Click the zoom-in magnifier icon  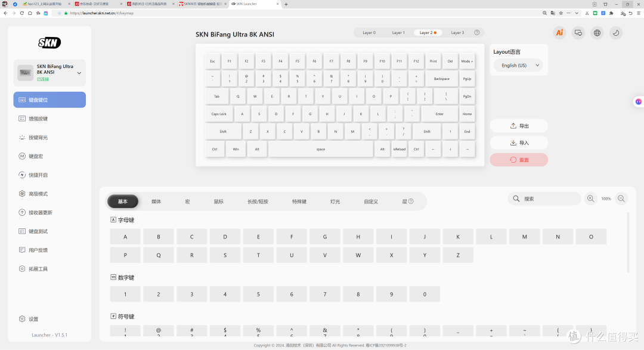click(590, 199)
